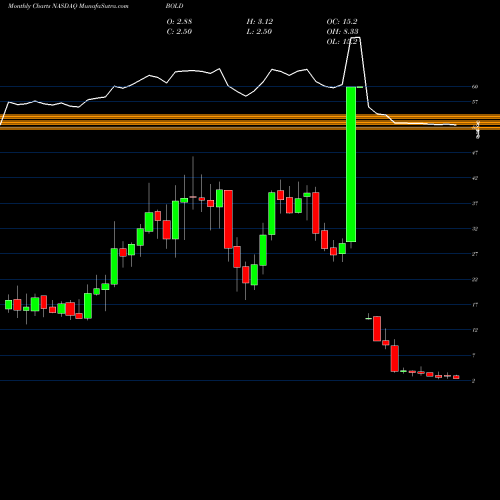Click the price axis label 27
The width and height of the screenshot is (500, 500).
475,254
